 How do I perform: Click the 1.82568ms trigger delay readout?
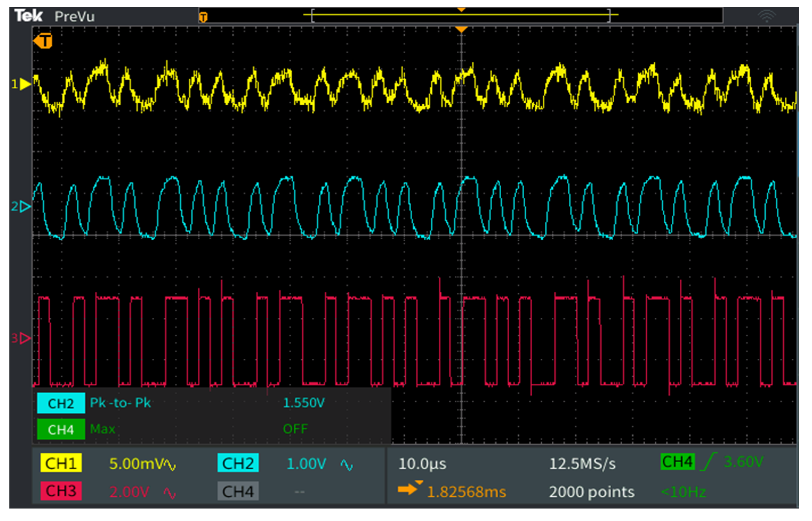click(x=466, y=492)
